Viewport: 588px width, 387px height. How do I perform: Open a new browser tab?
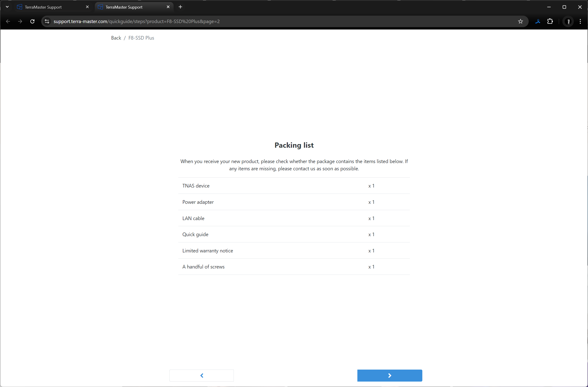click(x=180, y=7)
